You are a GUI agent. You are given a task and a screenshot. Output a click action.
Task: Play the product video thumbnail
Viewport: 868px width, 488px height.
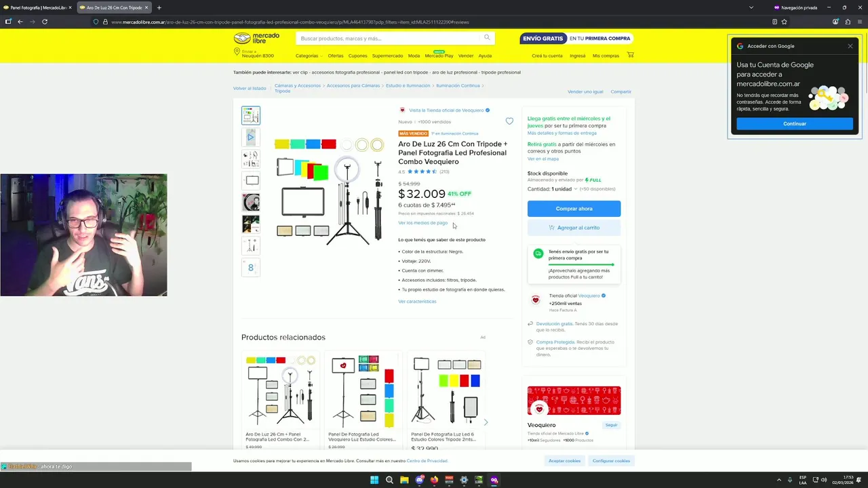click(x=250, y=137)
